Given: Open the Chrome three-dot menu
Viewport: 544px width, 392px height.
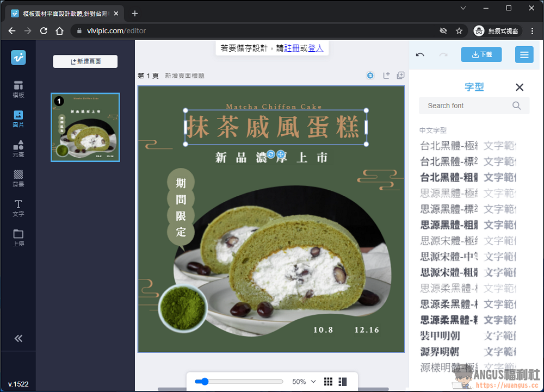Looking at the screenshot, I should (532, 31).
